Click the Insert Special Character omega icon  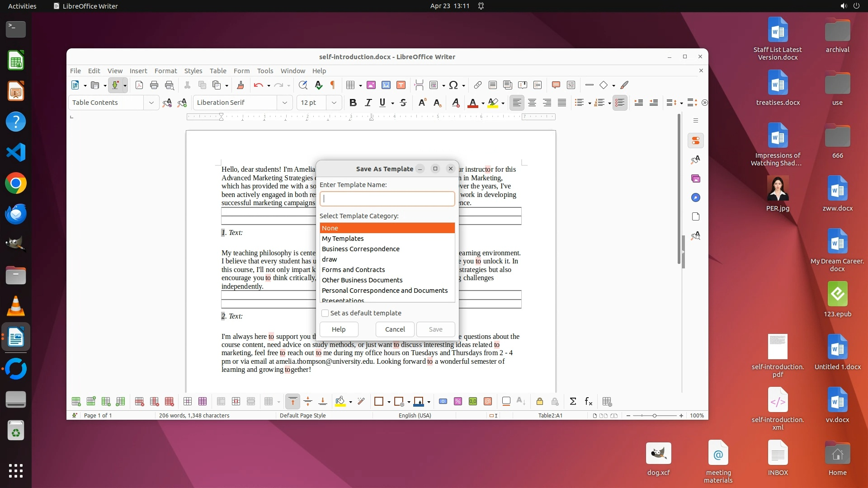(453, 85)
